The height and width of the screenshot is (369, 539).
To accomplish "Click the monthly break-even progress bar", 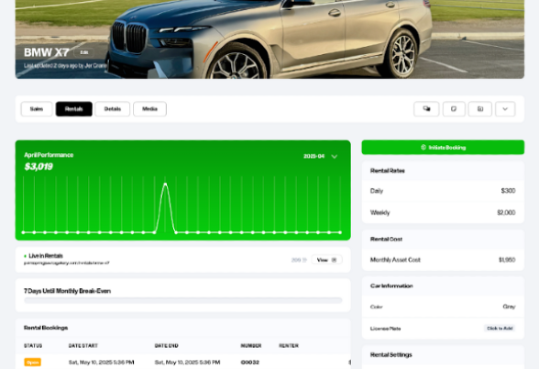I will pyautogui.click(x=183, y=301).
